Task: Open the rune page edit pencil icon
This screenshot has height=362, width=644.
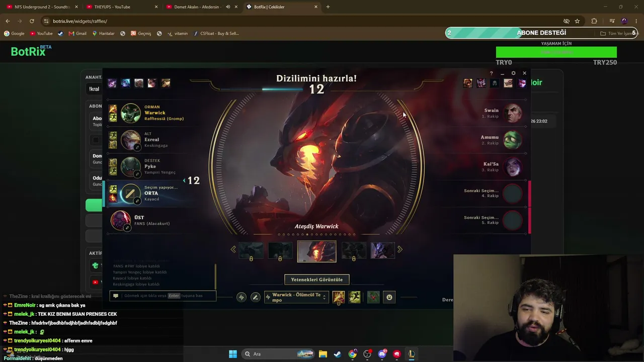Action: click(x=255, y=297)
